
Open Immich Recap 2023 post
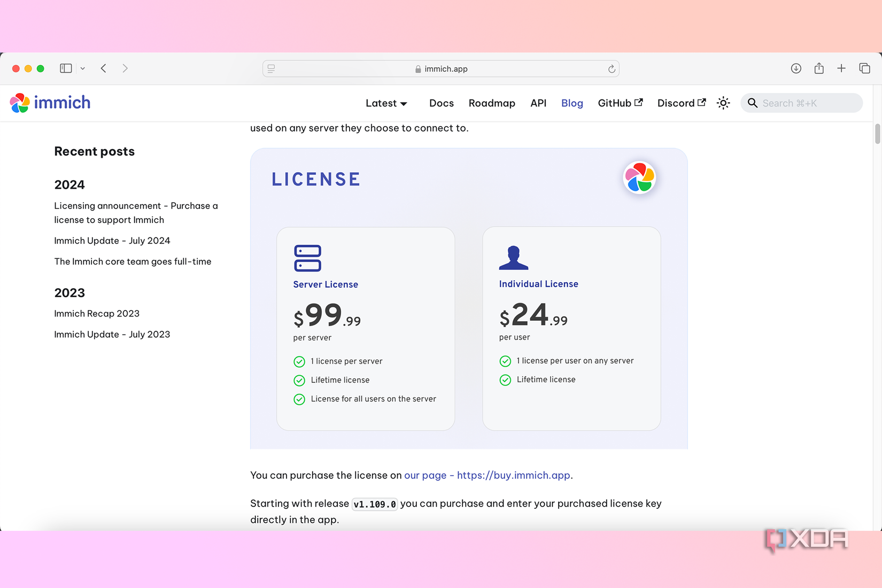click(x=97, y=313)
